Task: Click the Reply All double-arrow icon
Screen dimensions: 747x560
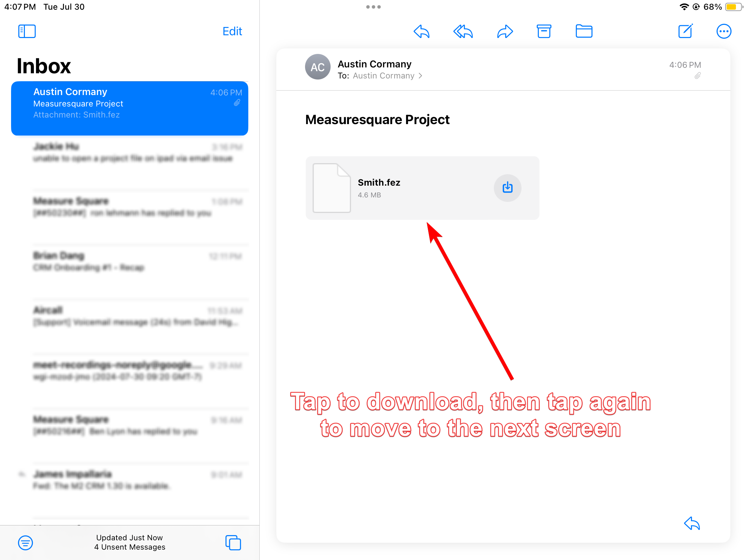Action: click(463, 31)
